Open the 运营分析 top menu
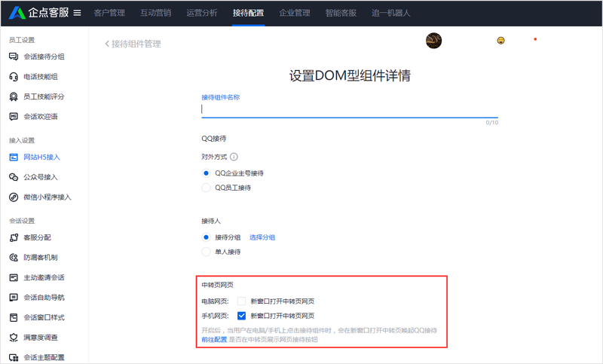This screenshot has height=364, width=603. pyautogui.click(x=202, y=13)
